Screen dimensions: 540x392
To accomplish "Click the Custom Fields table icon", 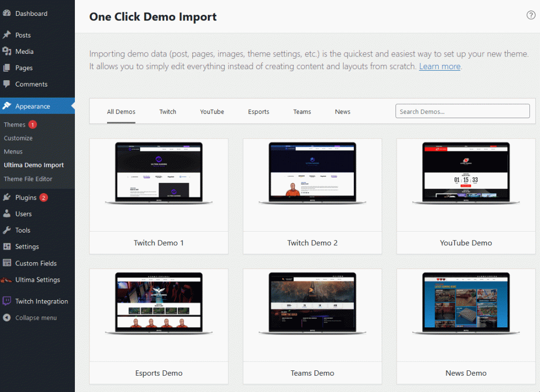I will point(6,263).
